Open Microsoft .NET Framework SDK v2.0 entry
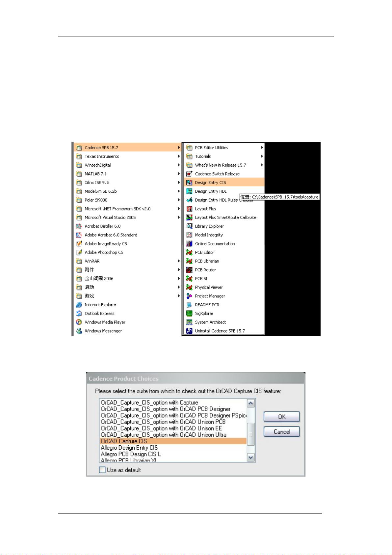This screenshot has height=555, width=392. point(128,209)
